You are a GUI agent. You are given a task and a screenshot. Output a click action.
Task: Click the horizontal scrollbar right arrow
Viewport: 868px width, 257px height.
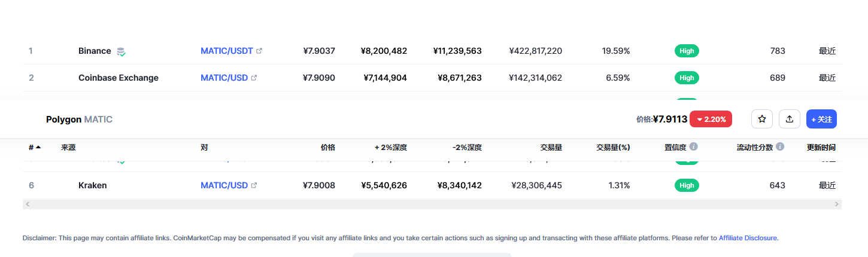837,204
